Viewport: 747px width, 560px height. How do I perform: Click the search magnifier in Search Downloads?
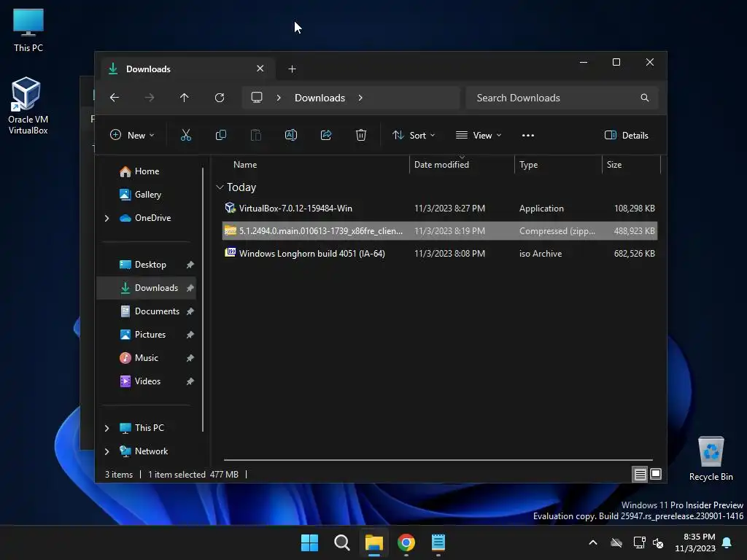coord(645,98)
